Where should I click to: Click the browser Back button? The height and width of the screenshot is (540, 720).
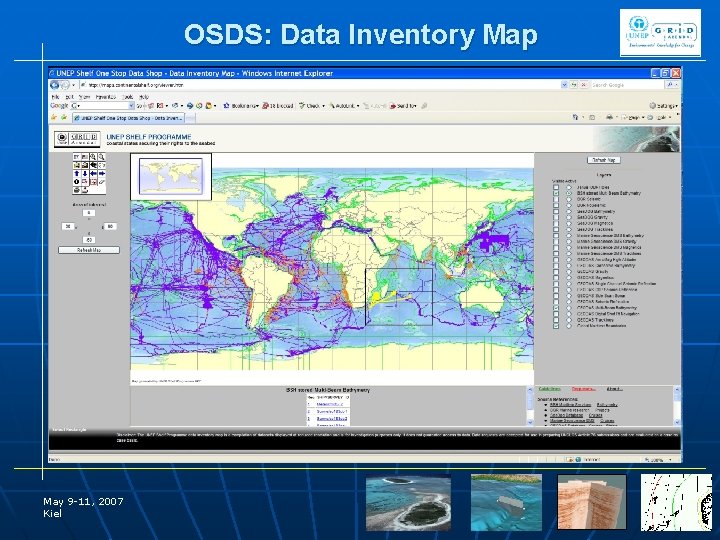tap(54, 85)
